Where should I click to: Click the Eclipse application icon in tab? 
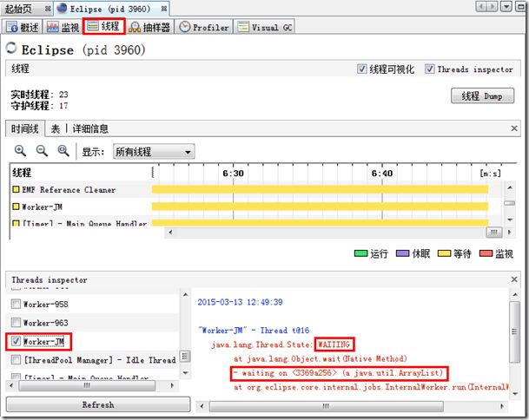62,8
